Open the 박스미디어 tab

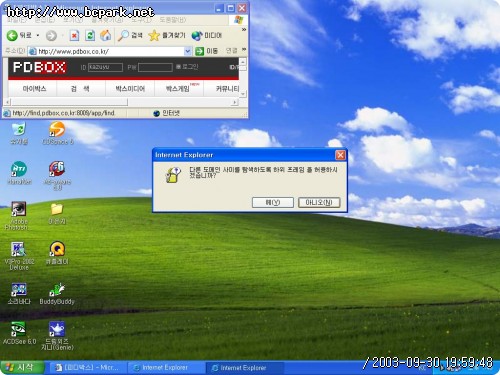point(130,89)
